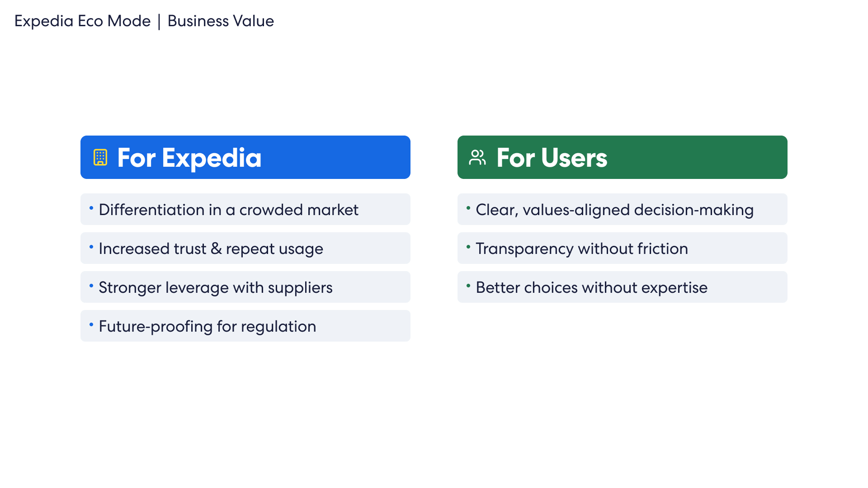Click green bullet before Transparency
Image resolution: width=868 pixels, height=488 pixels.
point(468,247)
